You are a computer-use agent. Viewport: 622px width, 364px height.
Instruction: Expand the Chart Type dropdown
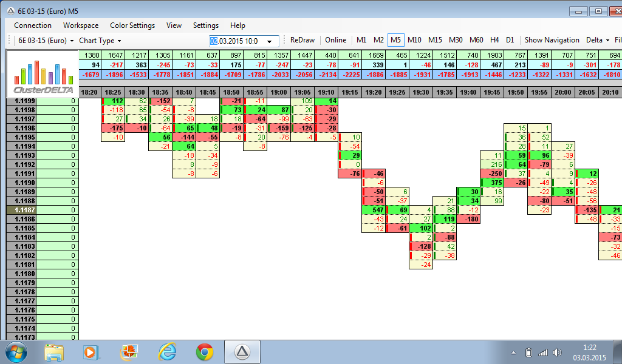(100, 41)
